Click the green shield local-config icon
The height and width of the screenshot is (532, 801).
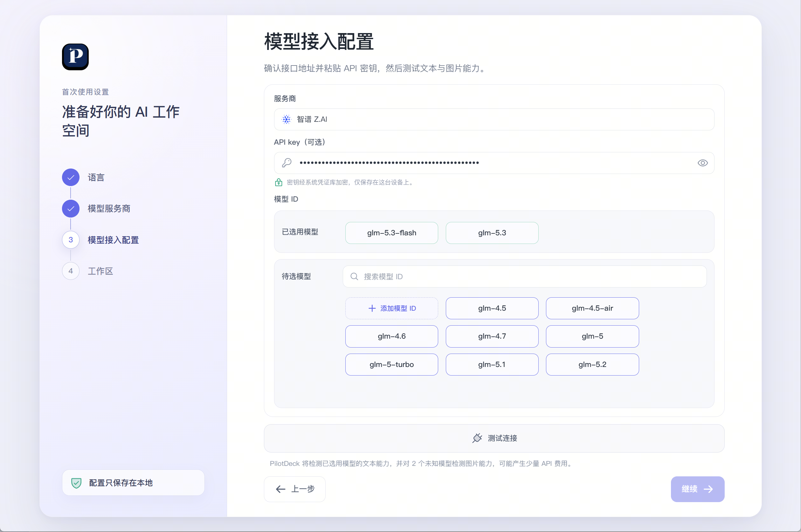tap(76, 483)
